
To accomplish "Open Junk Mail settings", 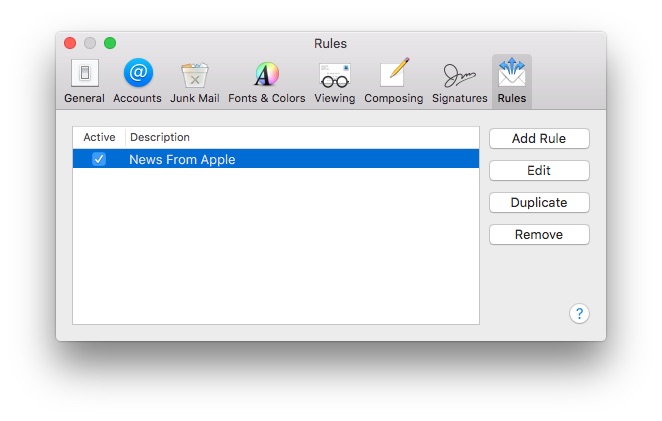I will tap(194, 80).
